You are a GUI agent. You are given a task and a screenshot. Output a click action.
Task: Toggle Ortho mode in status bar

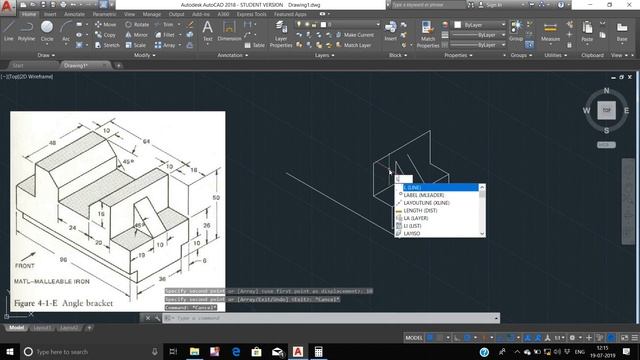point(457,338)
